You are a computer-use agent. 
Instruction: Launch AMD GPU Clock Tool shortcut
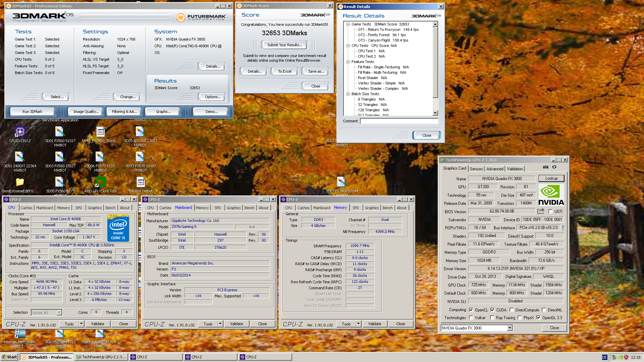click(x=100, y=185)
